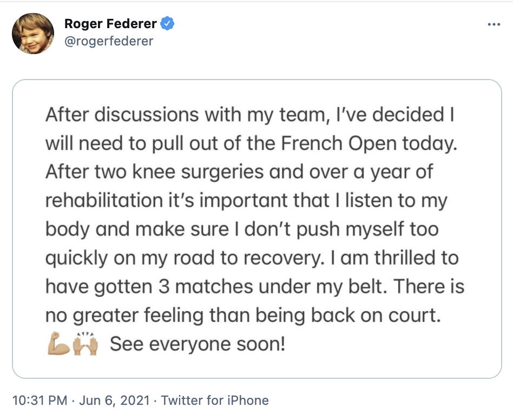This screenshot has height=420, width=513.
Task: Open the three-dot More options menu
Action: click(x=494, y=25)
